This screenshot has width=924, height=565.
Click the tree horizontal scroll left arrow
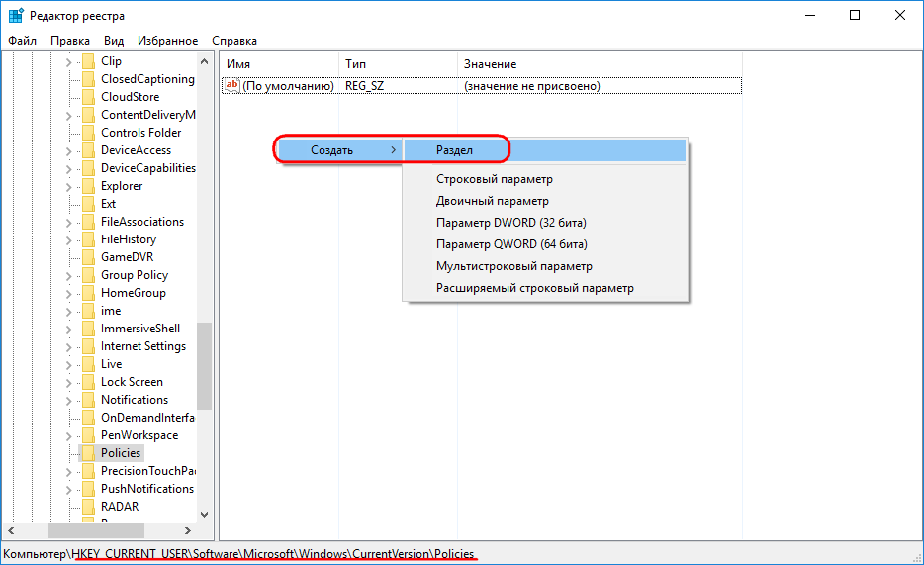[11, 530]
